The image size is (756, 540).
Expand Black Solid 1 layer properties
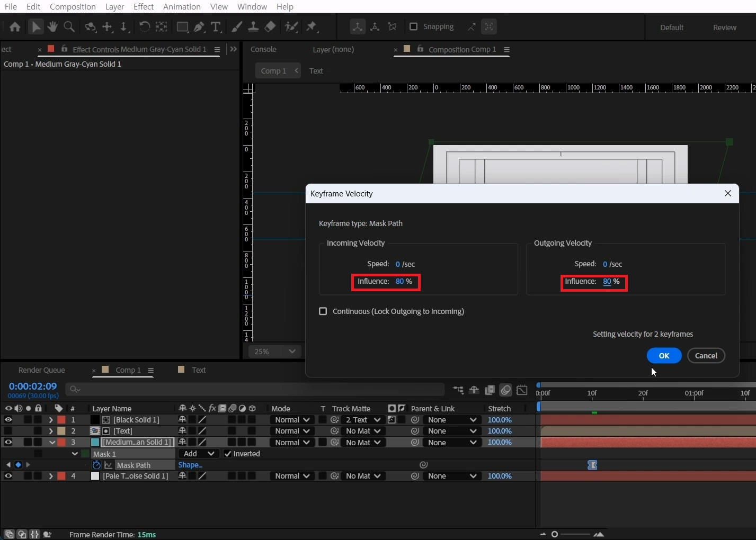(x=51, y=420)
